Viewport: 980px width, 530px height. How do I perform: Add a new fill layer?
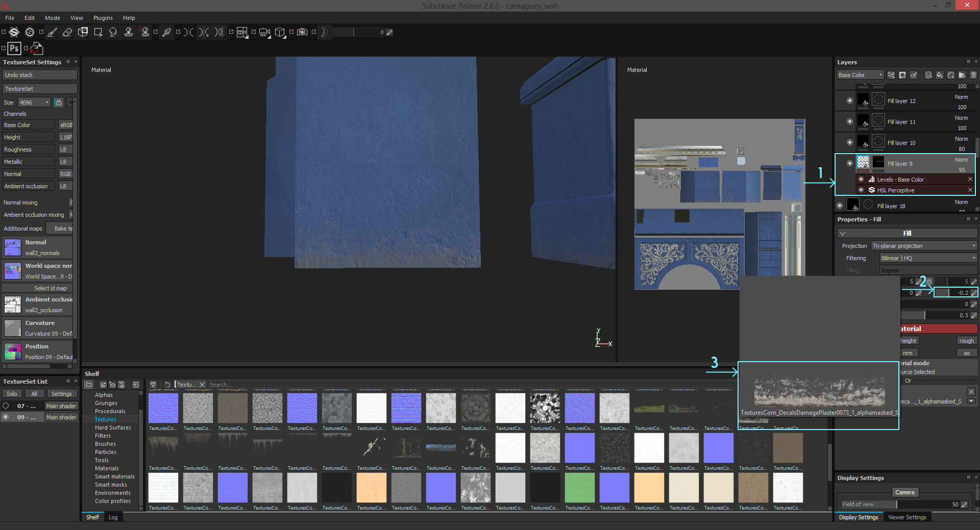940,75
